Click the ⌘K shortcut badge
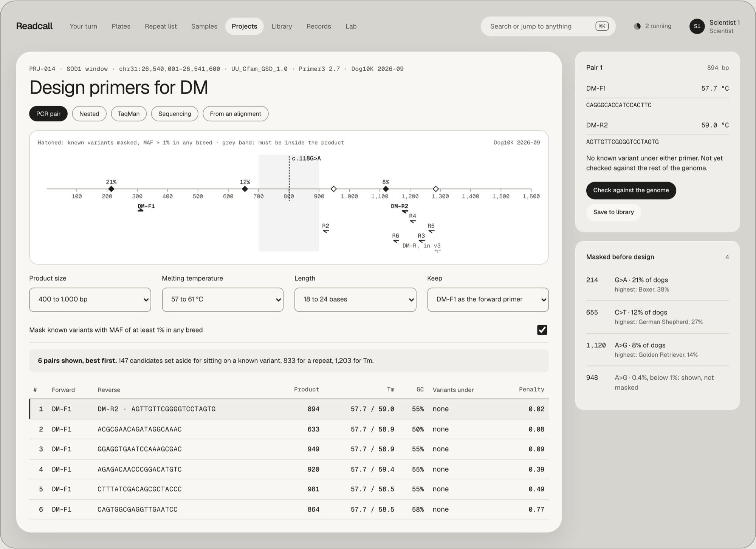Screen dimensions: 756x549 [x=602, y=26]
